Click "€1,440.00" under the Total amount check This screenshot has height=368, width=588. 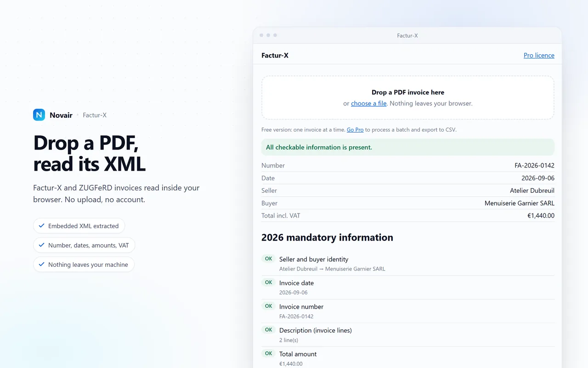point(291,364)
